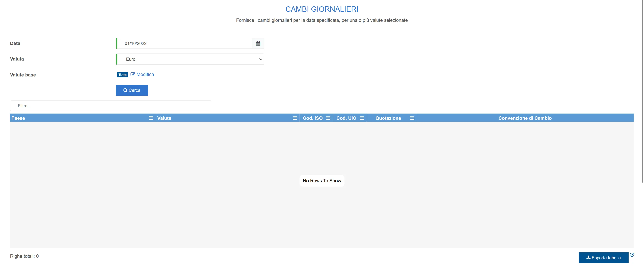The height and width of the screenshot is (267, 644).
Task: Click the Cerca search button
Action: click(132, 90)
